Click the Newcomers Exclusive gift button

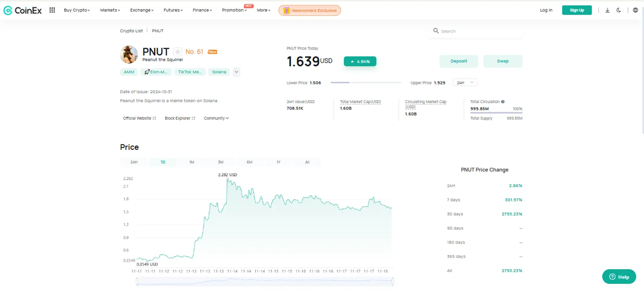[x=310, y=10]
